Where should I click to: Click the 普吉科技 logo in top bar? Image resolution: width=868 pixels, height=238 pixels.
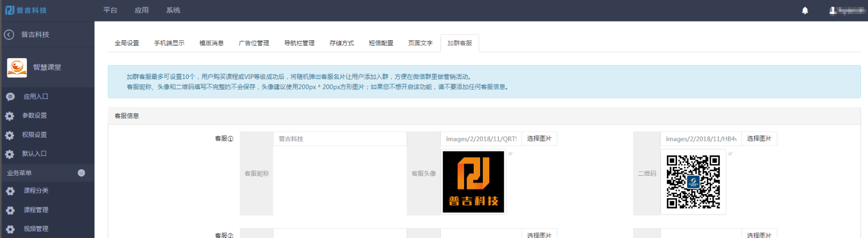(x=26, y=10)
